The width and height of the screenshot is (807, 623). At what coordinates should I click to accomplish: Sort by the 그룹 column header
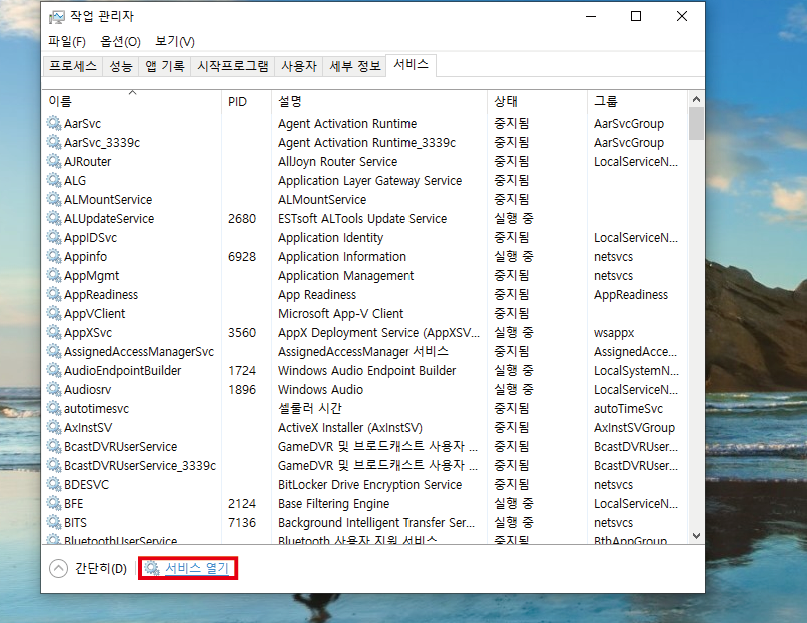coord(637,101)
